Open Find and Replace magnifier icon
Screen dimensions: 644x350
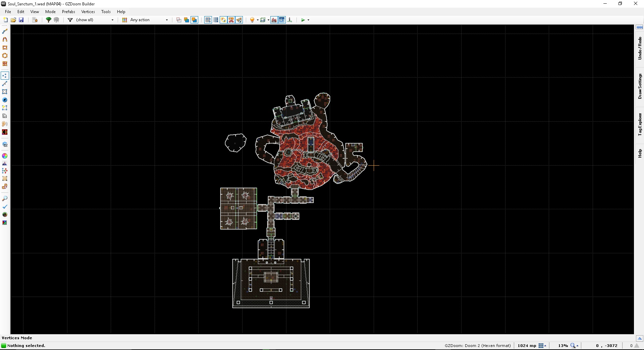click(x=5, y=199)
